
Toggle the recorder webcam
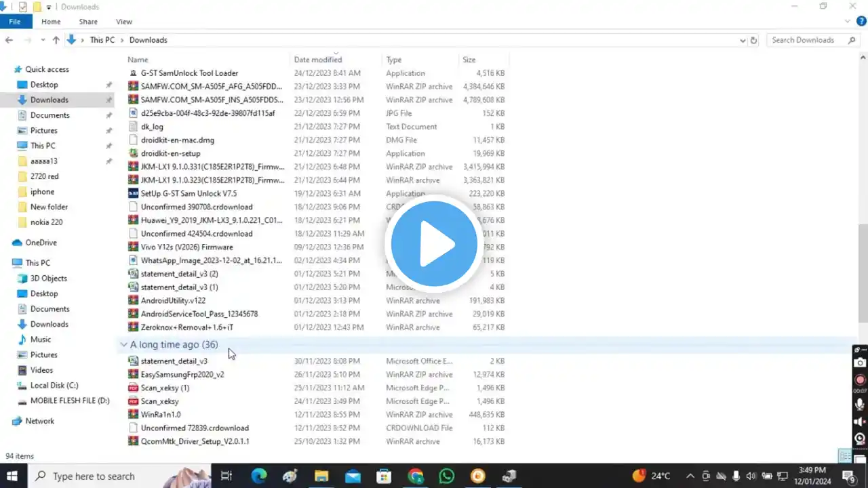[861, 439]
